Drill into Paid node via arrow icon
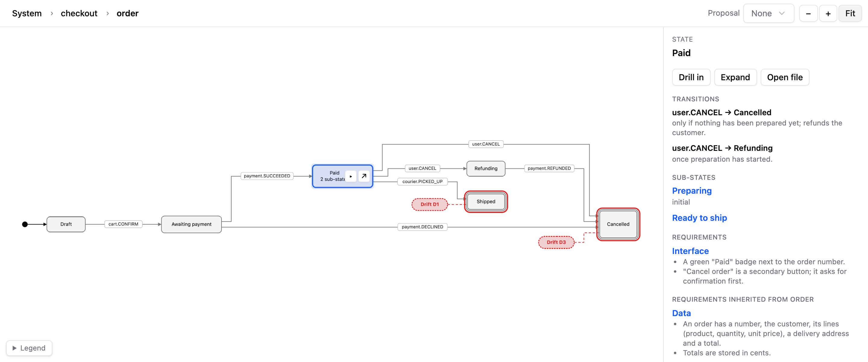The width and height of the screenshot is (868, 362). [364, 176]
